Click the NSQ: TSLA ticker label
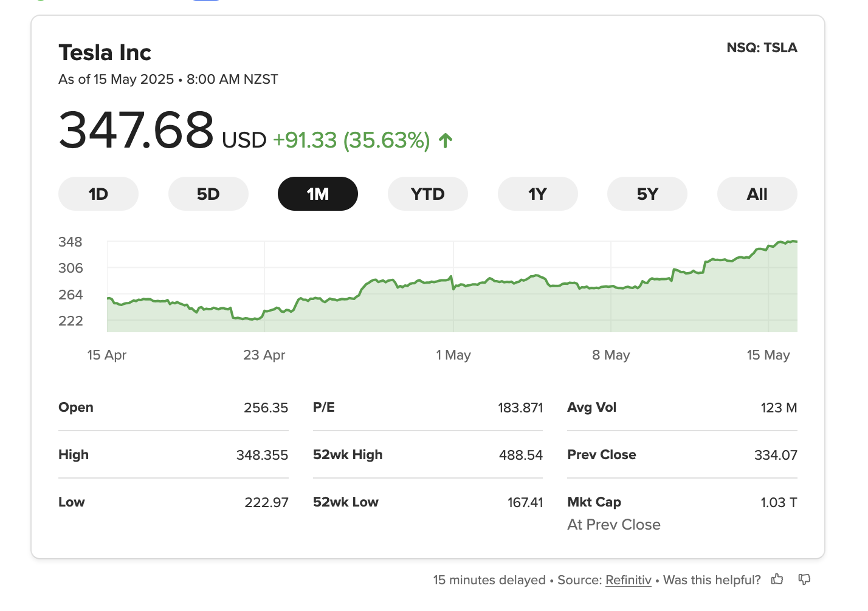 click(x=762, y=47)
